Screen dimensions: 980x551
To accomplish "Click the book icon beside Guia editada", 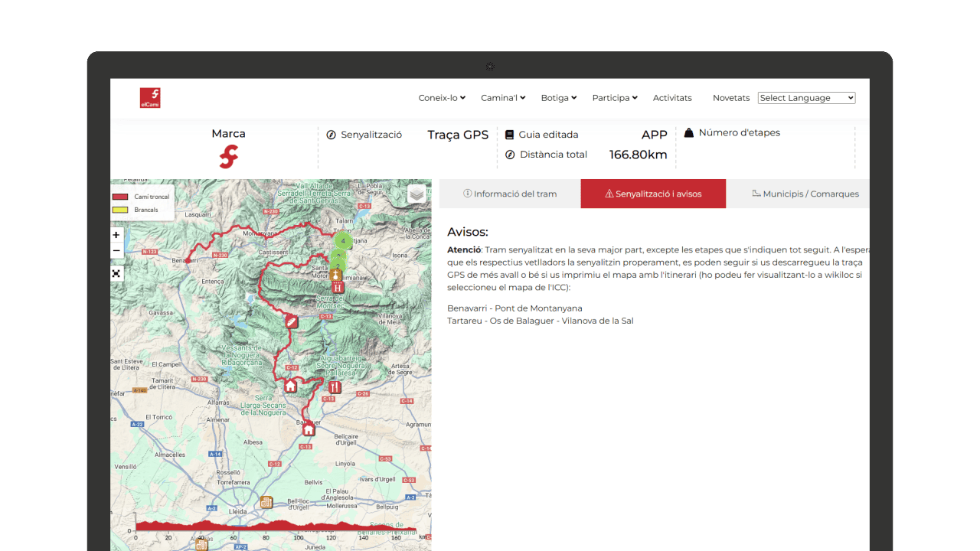I will (509, 135).
